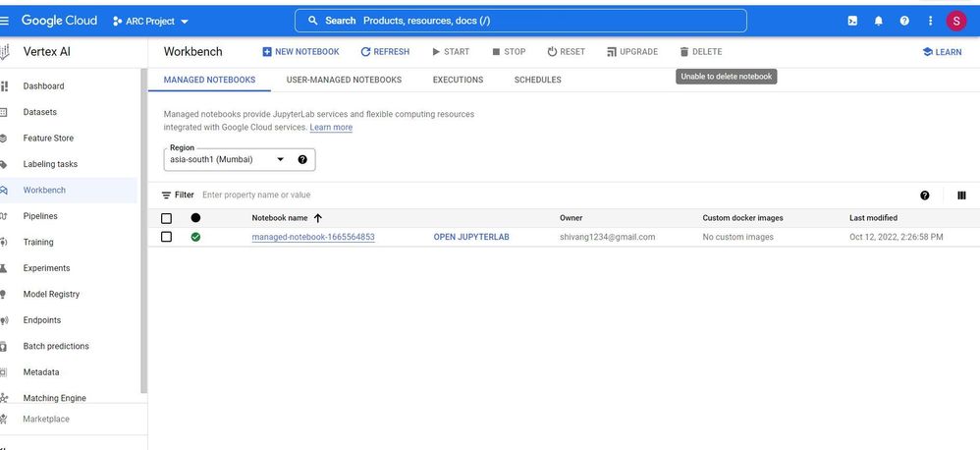The height and width of the screenshot is (450, 980).
Task: Click the Start button
Action: (451, 52)
